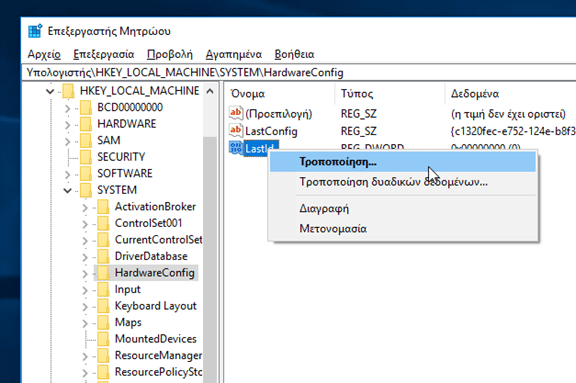The width and height of the screenshot is (576, 383).
Task: Open the Αγαπημένα menu
Action: (234, 54)
